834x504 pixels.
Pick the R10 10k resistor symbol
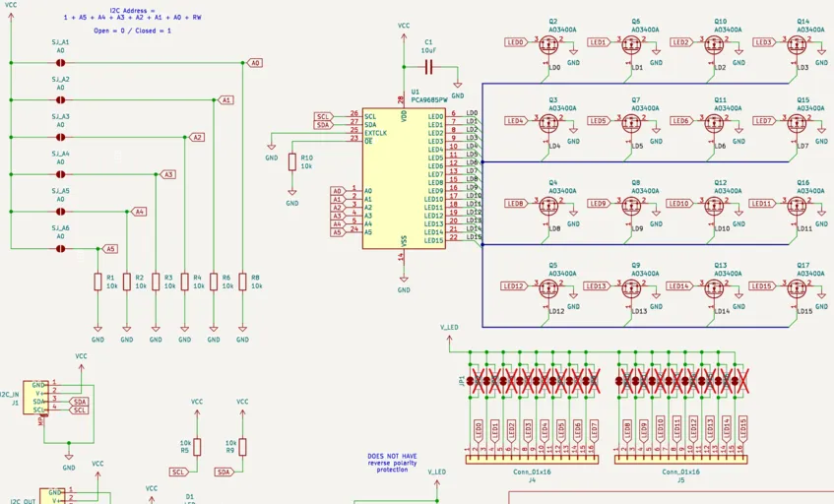(292, 162)
